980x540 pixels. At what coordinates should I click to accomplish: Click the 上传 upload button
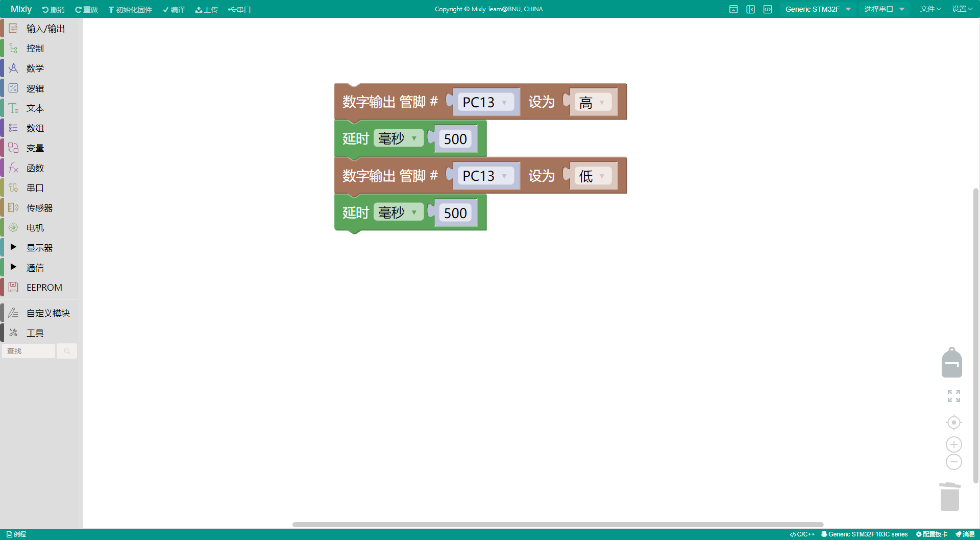[207, 10]
